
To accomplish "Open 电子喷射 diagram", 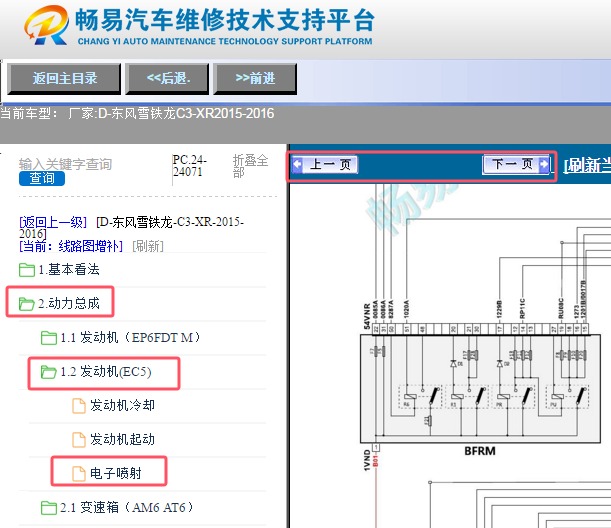I will point(116,474).
